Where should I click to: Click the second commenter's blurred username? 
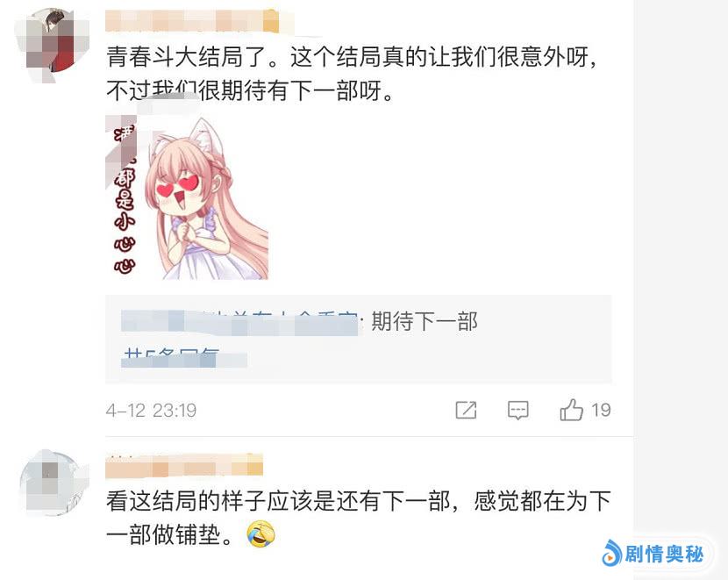click(x=184, y=466)
